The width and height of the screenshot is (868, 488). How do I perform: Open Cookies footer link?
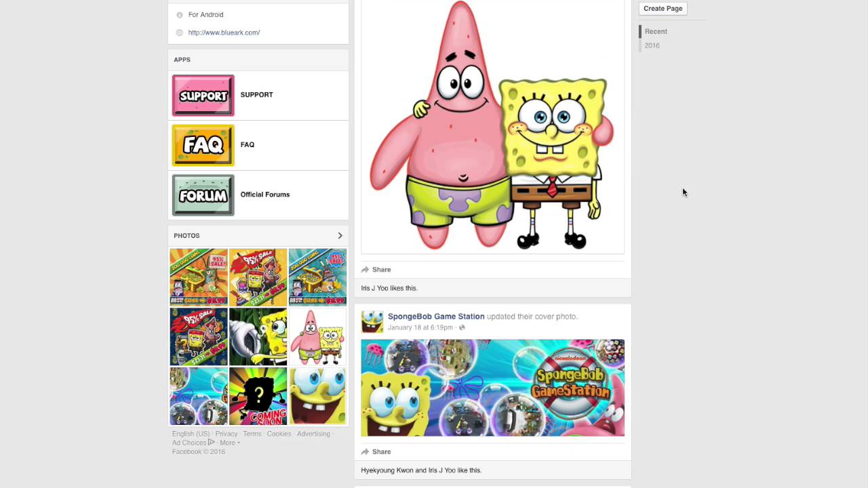(x=279, y=434)
